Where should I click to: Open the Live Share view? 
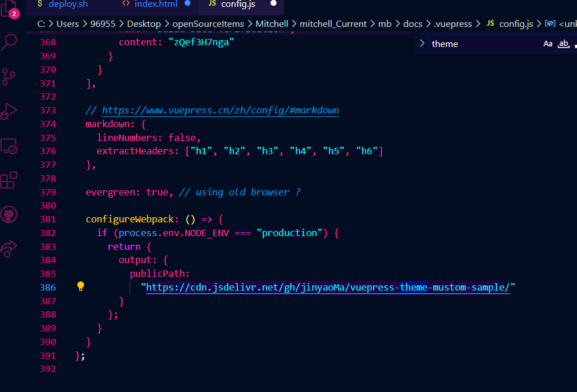click(9, 248)
